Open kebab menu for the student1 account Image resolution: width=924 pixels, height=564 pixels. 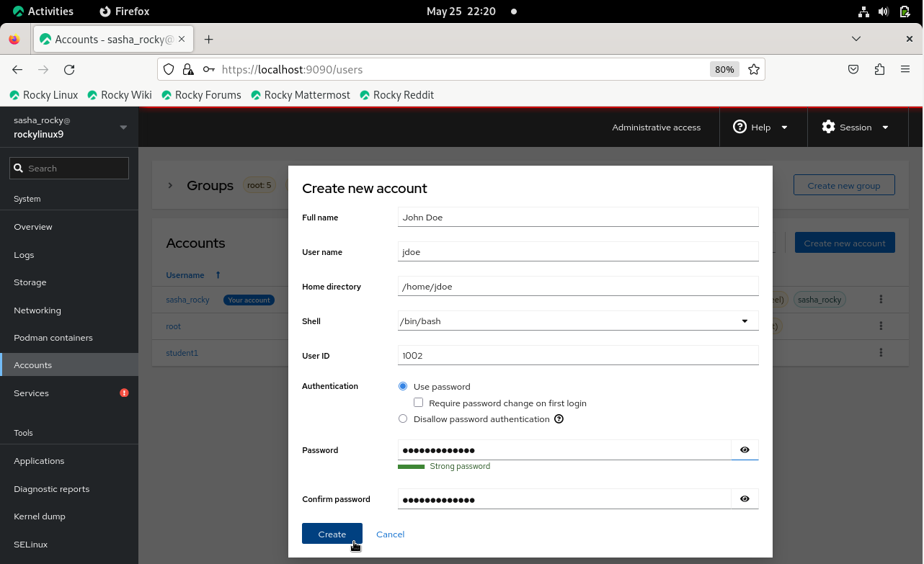pyautogui.click(x=881, y=353)
